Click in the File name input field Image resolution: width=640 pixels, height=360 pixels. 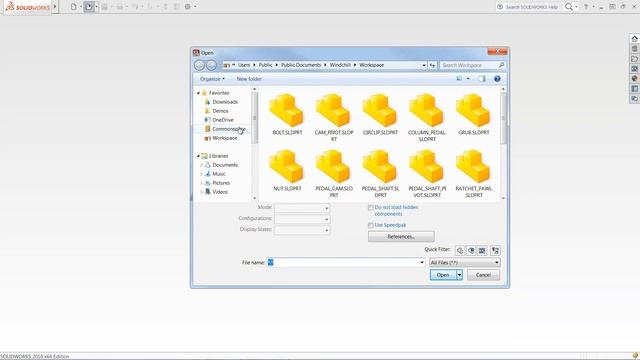346,263
